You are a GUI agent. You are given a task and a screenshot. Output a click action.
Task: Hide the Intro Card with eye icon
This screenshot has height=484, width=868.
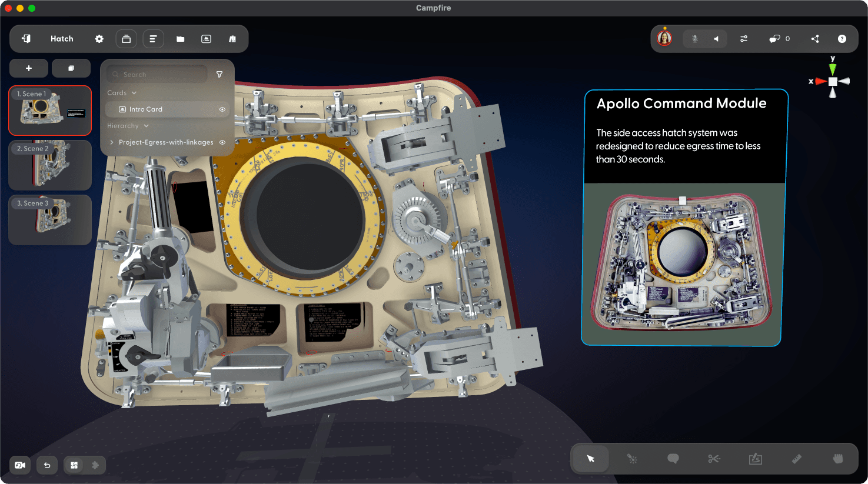click(x=222, y=109)
